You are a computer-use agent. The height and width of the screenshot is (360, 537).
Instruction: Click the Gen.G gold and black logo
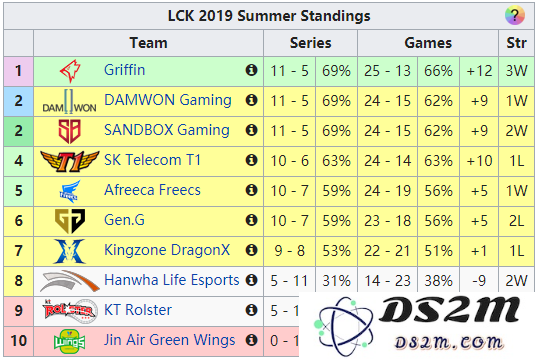coord(70,221)
